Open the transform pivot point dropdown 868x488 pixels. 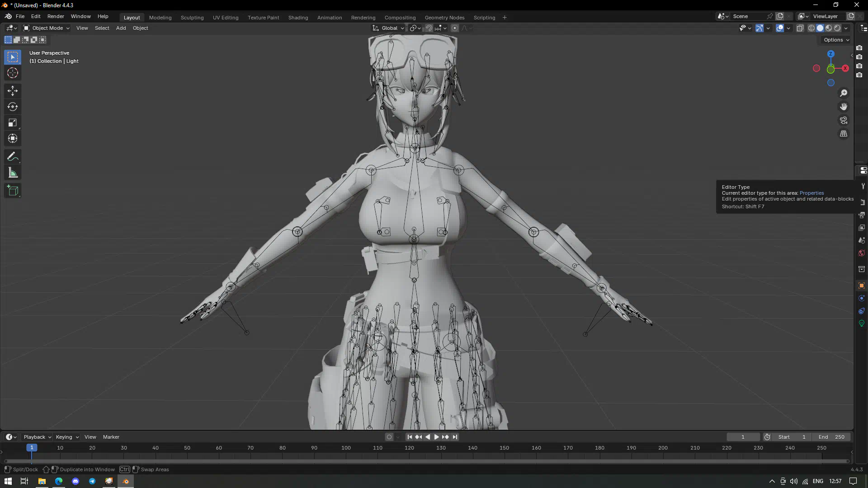click(x=415, y=28)
